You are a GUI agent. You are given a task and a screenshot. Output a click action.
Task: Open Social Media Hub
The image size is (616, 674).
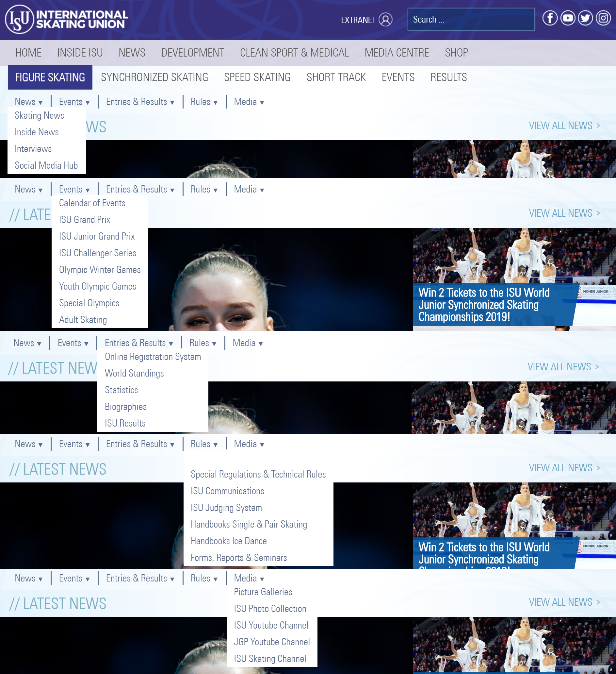pyautogui.click(x=46, y=165)
